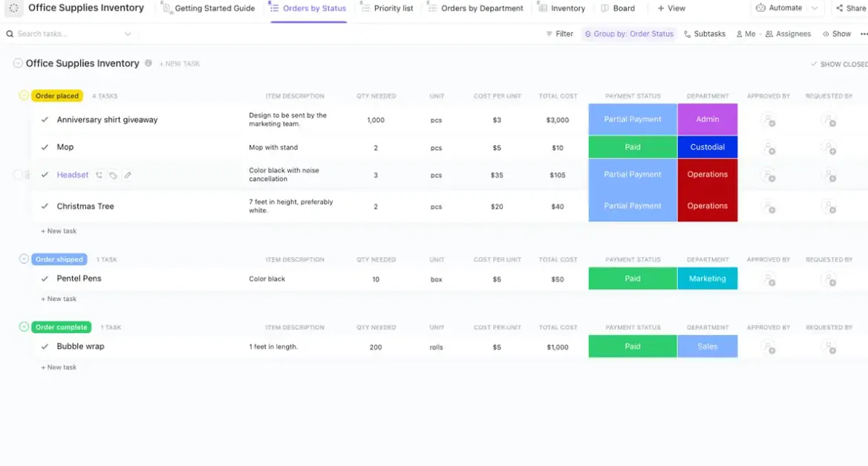Viewport: 868px width, 466px height.
Task: Switch to the Priority list tab
Action: pyautogui.click(x=388, y=8)
